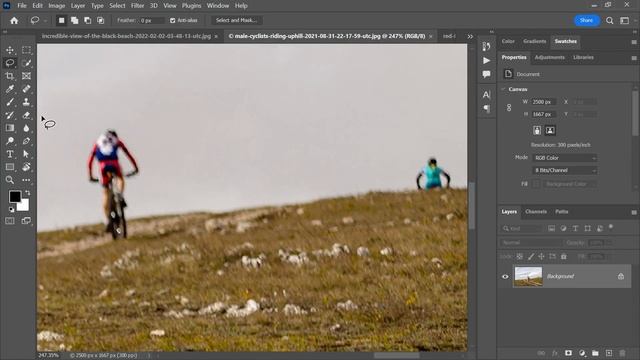Screen dimensions: 640x360
Task: Select the Eraser tool
Action: (x=26, y=115)
